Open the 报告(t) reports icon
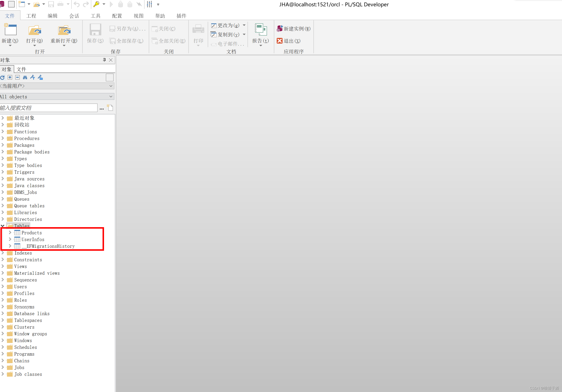The height and width of the screenshot is (392, 562). click(260, 34)
